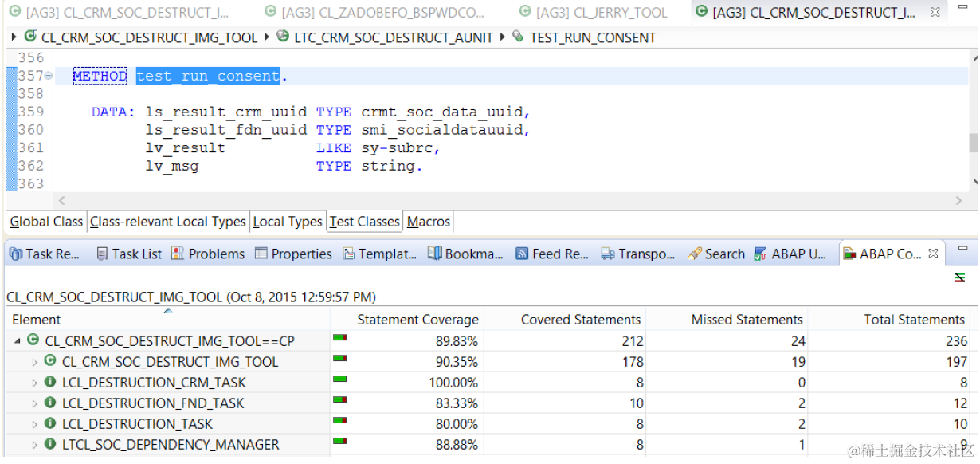Click CL_CRM_SOC_DESTRUCT_IMG_TOOL breadcrumb segment

150,37
